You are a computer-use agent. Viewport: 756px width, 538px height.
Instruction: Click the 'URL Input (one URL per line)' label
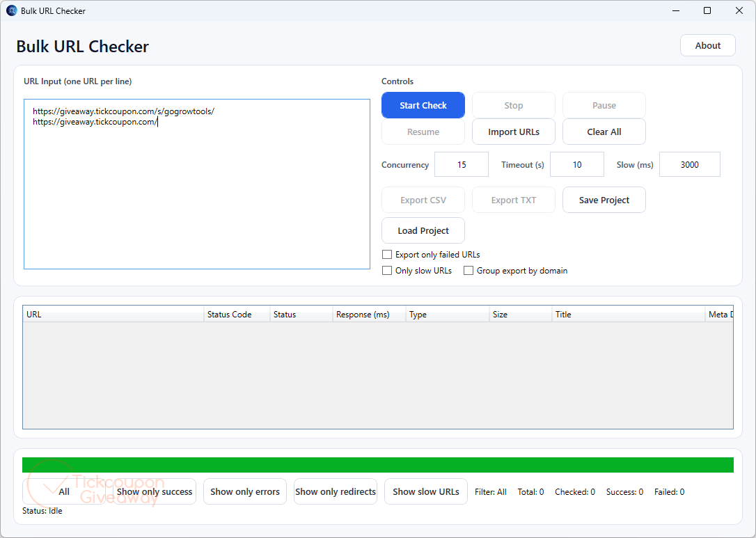pos(78,81)
